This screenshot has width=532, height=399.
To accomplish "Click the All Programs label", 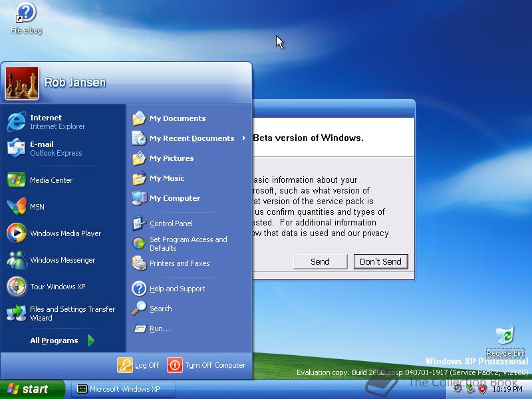I will tap(54, 340).
